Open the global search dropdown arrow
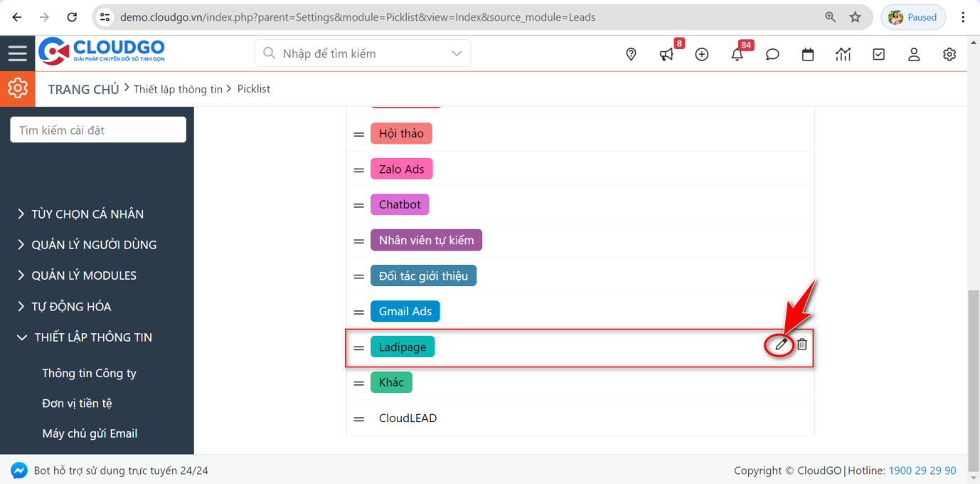The width and height of the screenshot is (980, 484). tap(457, 54)
